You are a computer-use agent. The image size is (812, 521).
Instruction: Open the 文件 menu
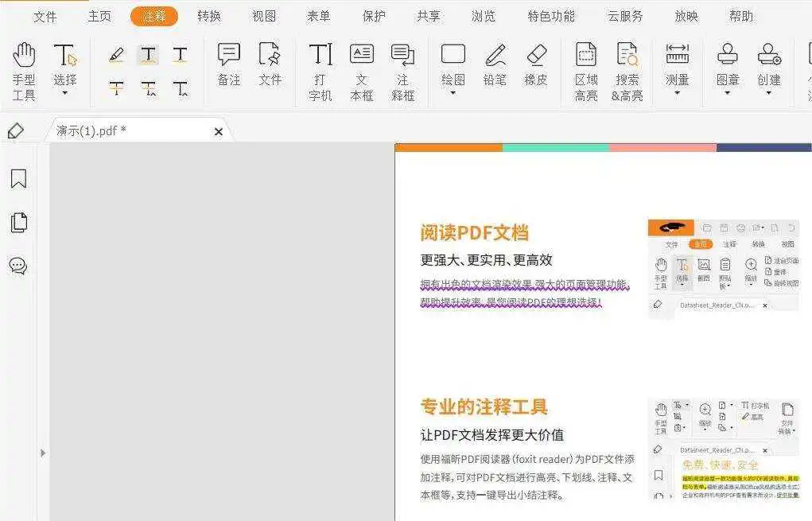(45, 15)
